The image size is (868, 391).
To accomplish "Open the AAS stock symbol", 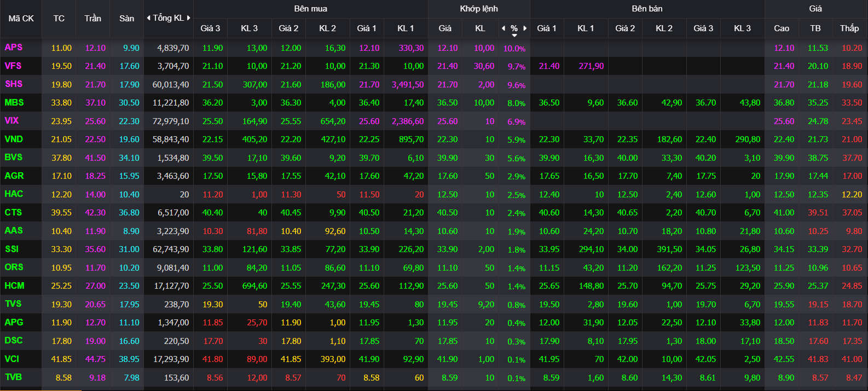I will [14, 231].
